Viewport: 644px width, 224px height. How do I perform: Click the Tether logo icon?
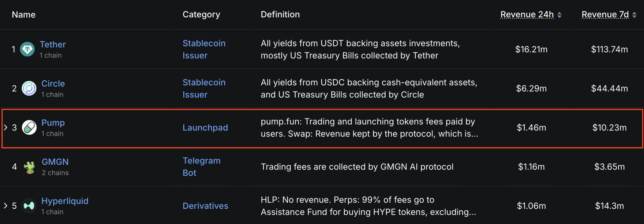tap(27, 49)
